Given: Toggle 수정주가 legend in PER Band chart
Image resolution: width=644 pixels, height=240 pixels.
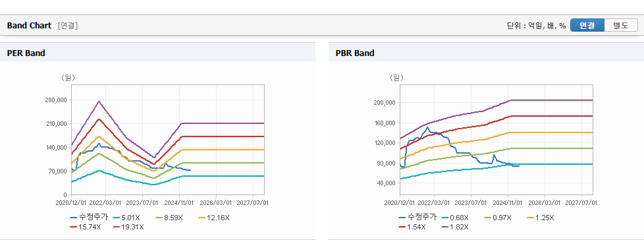Looking at the screenshot, I should 89,218.
